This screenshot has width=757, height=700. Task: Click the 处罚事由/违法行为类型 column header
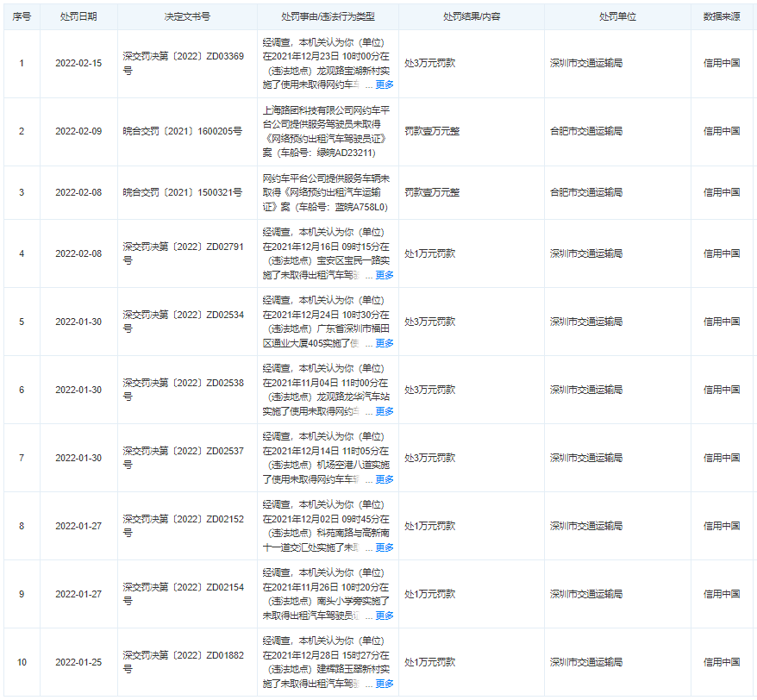coord(328,16)
